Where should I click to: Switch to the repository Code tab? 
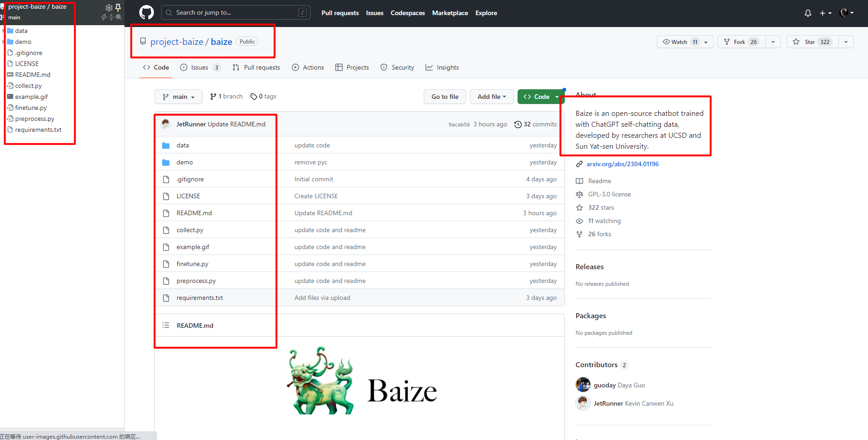tap(156, 67)
